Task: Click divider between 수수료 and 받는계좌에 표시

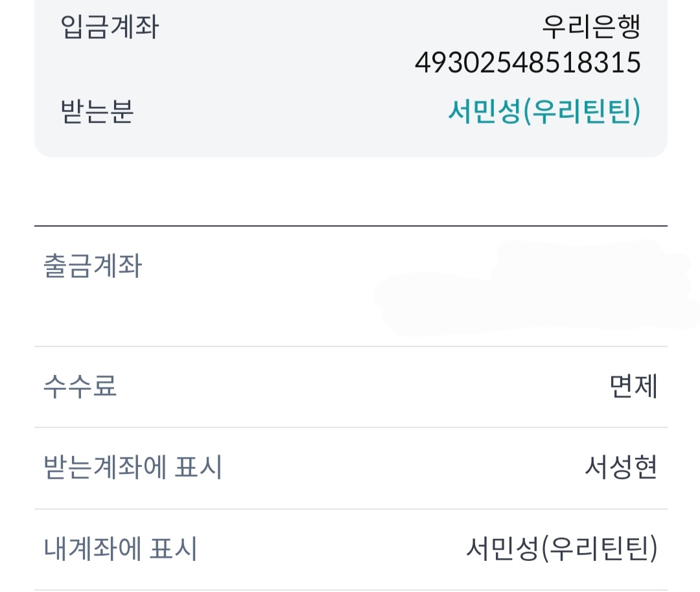Action: tap(350, 427)
